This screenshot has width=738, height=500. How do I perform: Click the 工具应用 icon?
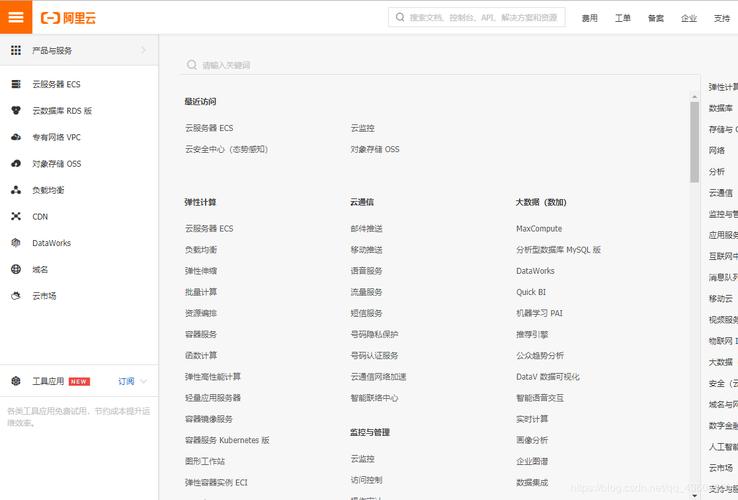click(16, 381)
